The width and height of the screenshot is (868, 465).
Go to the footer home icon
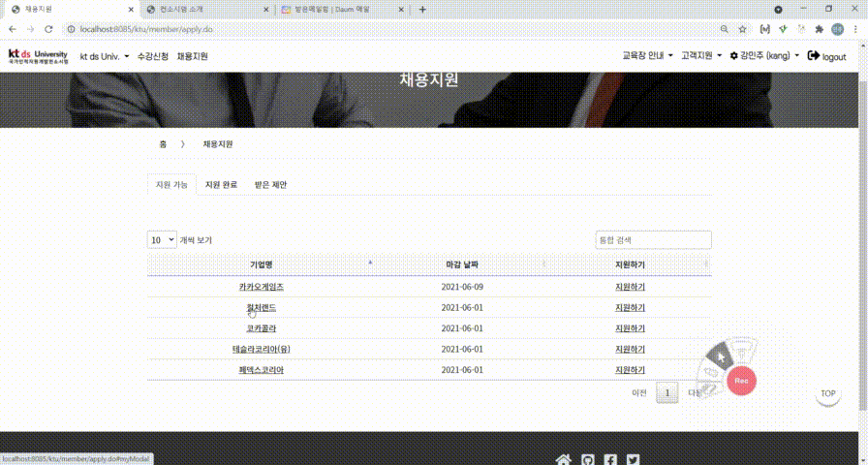(563, 459)
